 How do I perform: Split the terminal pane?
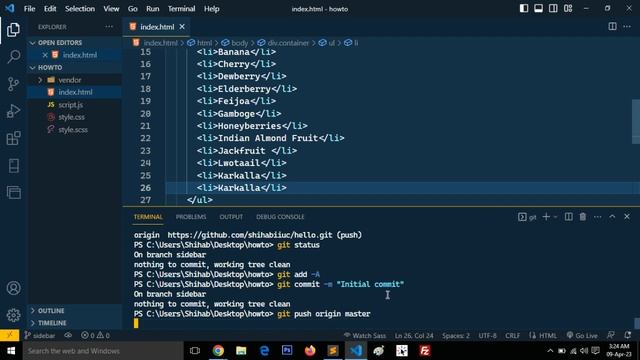pos(568,217)
